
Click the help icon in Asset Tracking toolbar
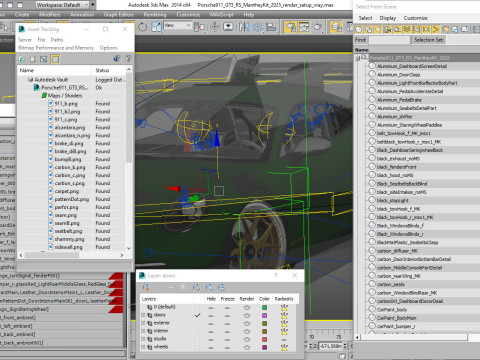point(128,59)
